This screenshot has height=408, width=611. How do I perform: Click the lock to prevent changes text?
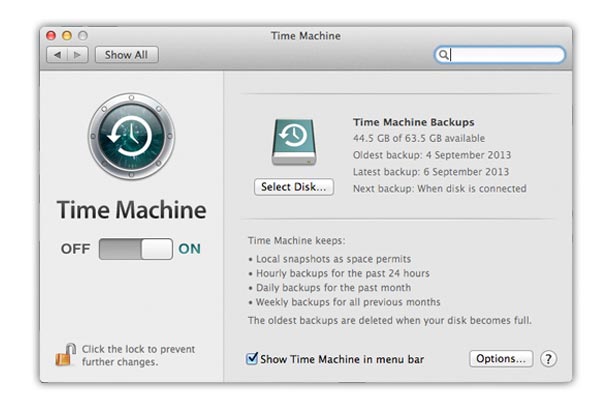click(x=138, y=355)
